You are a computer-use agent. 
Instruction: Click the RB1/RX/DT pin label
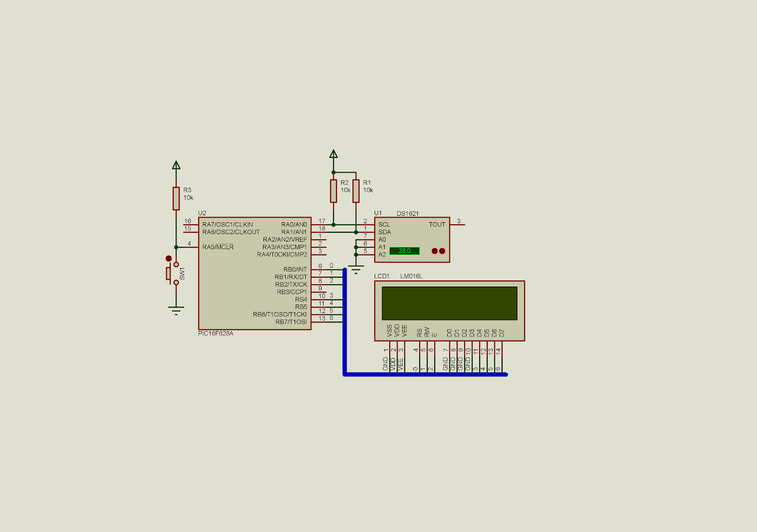click(291, 277)
